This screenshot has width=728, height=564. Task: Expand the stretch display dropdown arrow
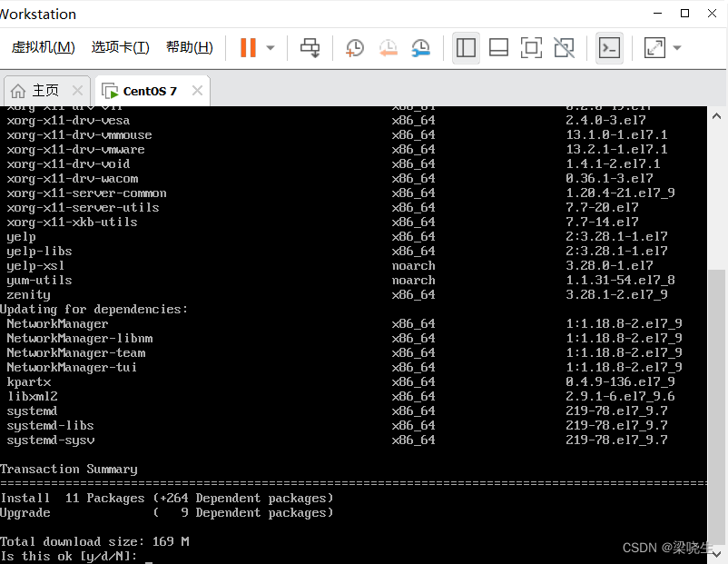[x=677, y=47]
